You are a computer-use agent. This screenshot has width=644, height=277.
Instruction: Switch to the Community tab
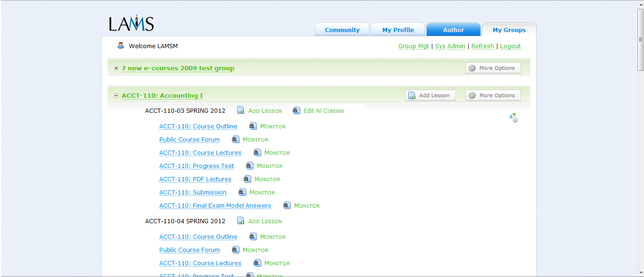342,30
